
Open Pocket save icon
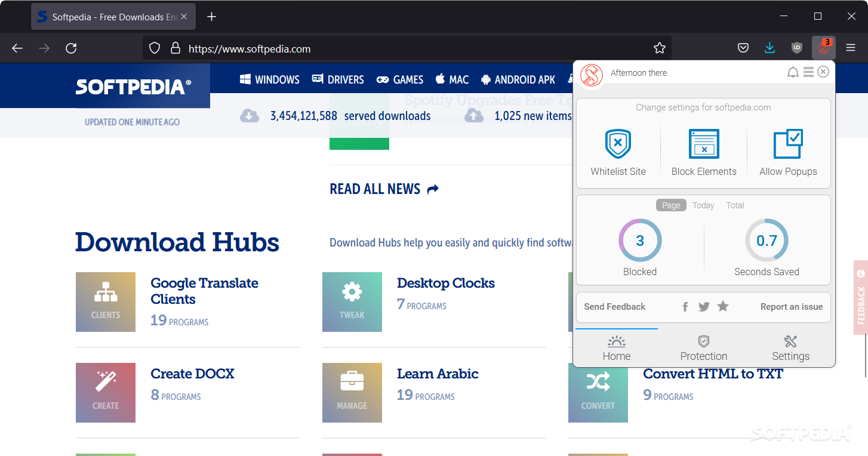(x=743, y=48)
